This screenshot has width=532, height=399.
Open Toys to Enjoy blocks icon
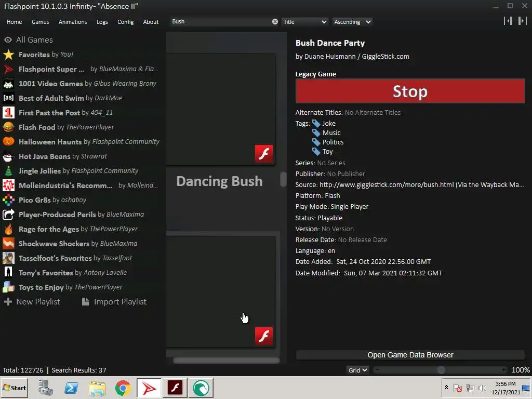pyautogui.click(x=8, y=287)
